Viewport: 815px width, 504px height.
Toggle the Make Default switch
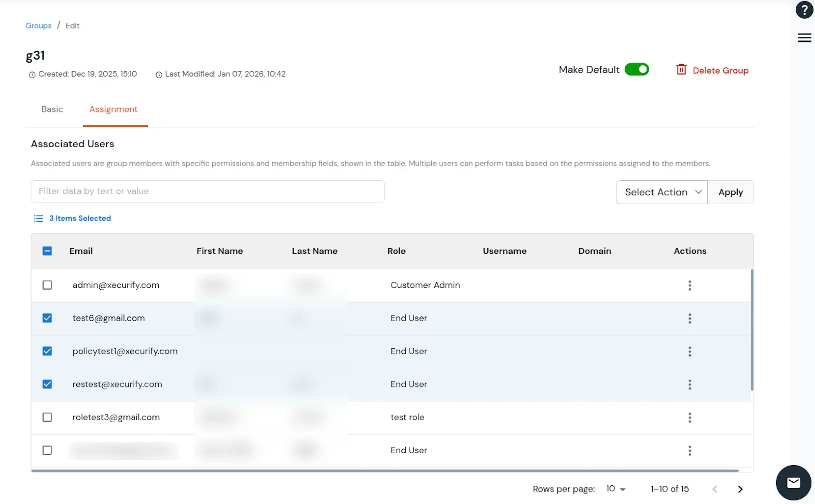[637, 69]
